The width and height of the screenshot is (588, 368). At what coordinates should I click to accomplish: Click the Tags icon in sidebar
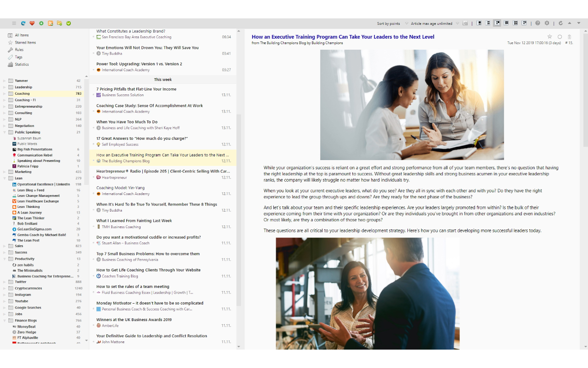10,57
